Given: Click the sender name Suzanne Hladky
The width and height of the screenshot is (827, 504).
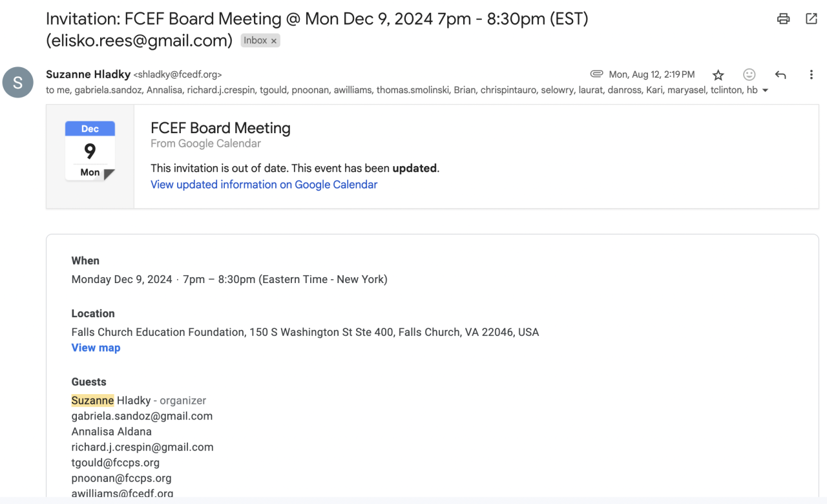Looking at the screenshot, I should [x=88, y=74].
